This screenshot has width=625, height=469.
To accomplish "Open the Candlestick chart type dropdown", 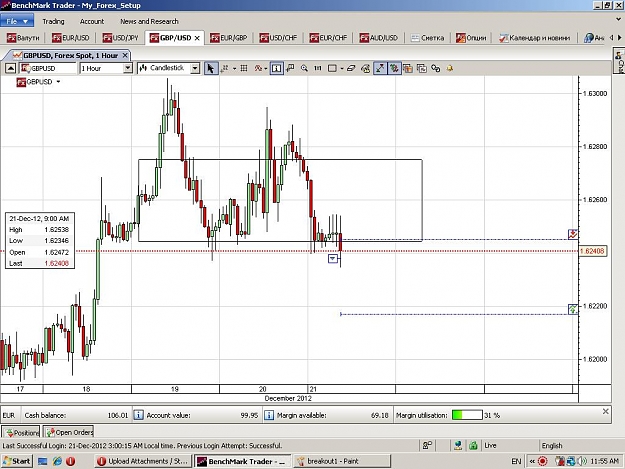I will (x=195, y=69).
